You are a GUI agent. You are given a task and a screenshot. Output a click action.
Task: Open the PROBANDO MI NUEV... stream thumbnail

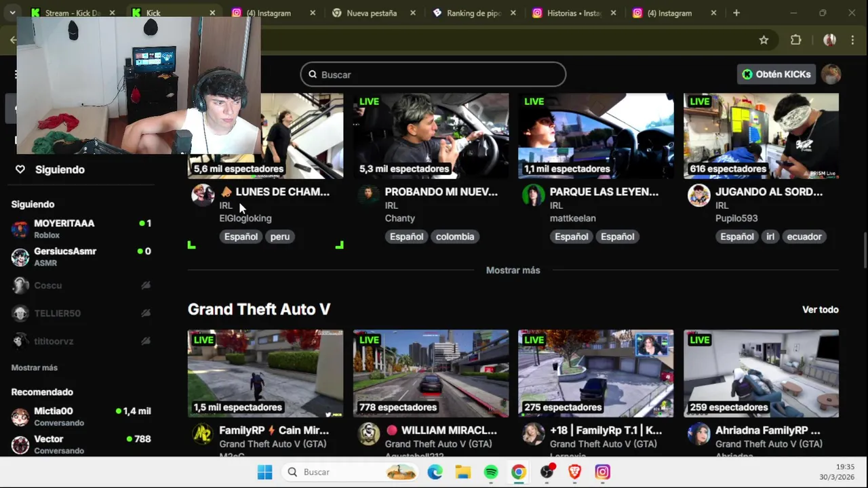point(431,136)
